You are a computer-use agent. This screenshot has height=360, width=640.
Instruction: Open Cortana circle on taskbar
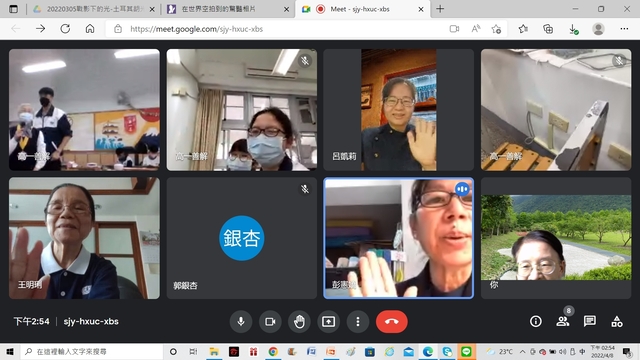pos(173,351)
